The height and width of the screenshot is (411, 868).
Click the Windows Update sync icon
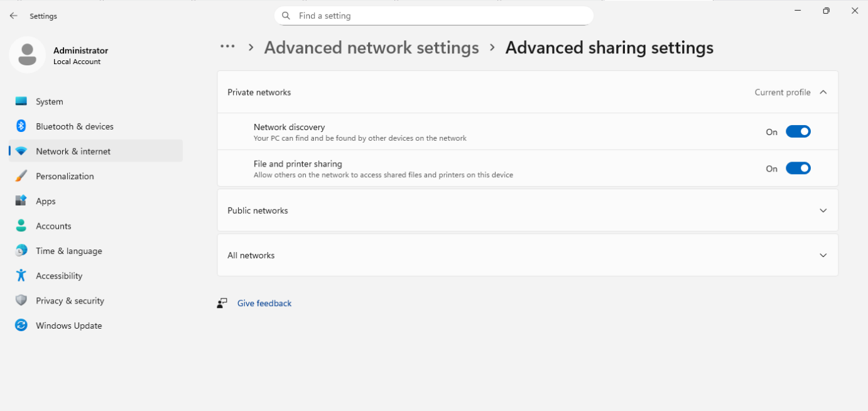point(21,326)
